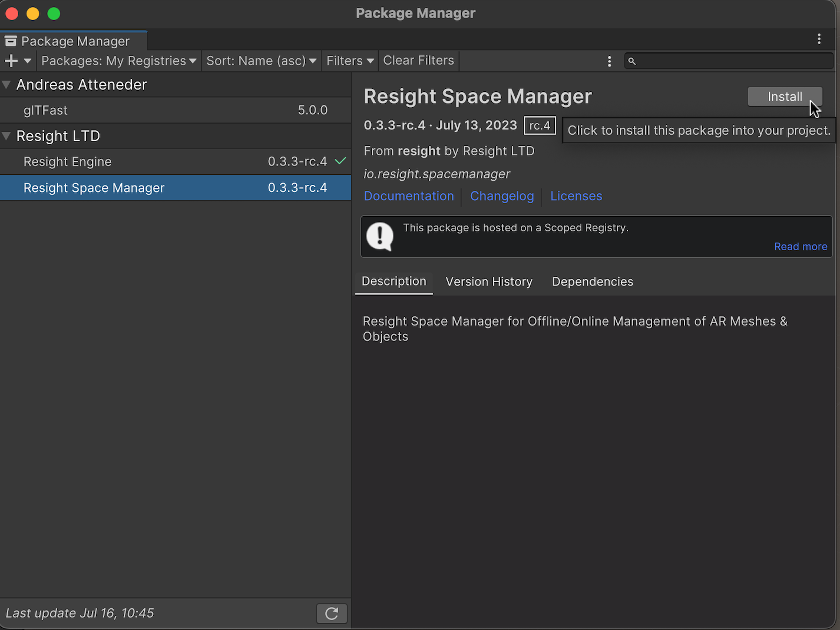Click the refresh package list button

coord(332,614)
